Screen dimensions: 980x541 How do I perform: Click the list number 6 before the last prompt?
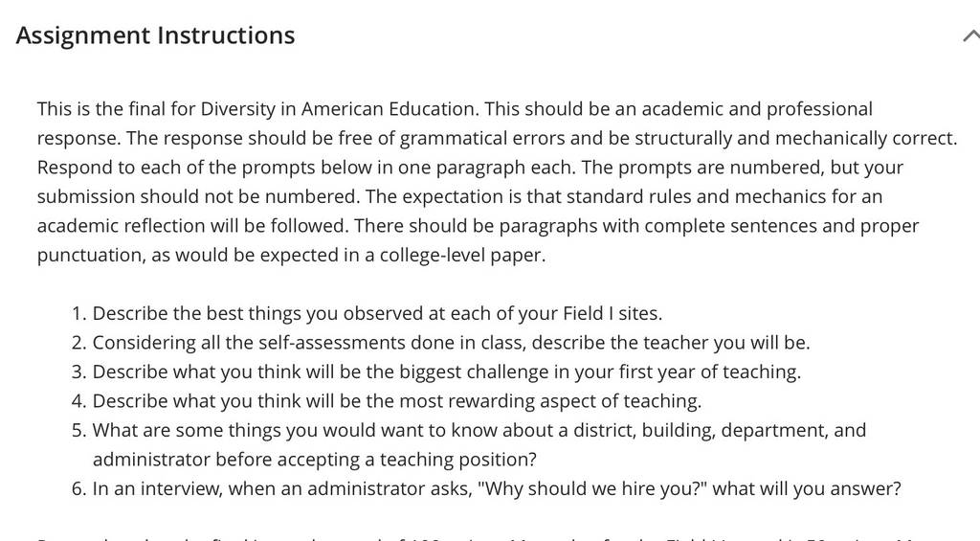pyautogui.click(x=78, y=488)
